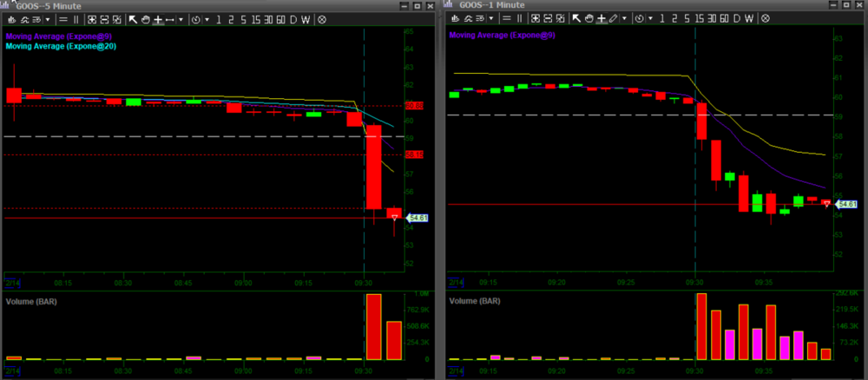The width and height of the screenshot is (868, 380).
Task: Select the hand pan tool in 5 Minute chart
Action: click(x=145, y=18)
